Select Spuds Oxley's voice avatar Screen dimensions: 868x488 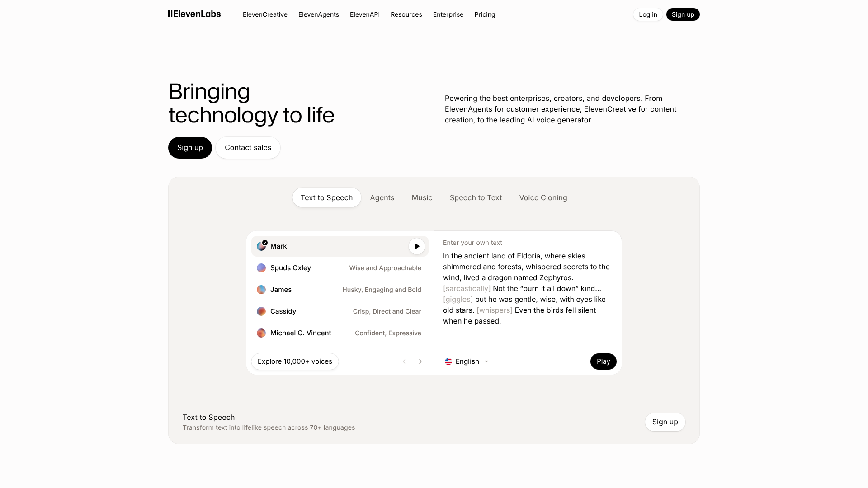tap(261, 267)
